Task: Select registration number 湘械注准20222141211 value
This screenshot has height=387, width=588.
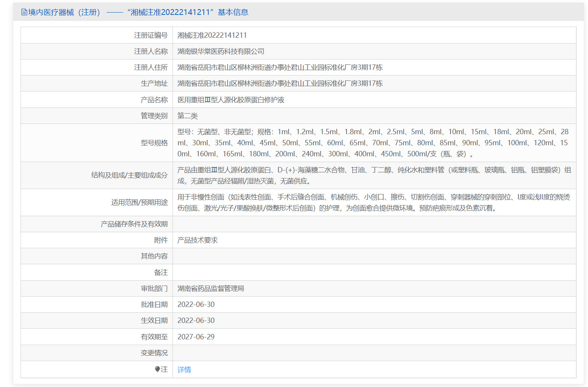Action: tap(212, 35)
